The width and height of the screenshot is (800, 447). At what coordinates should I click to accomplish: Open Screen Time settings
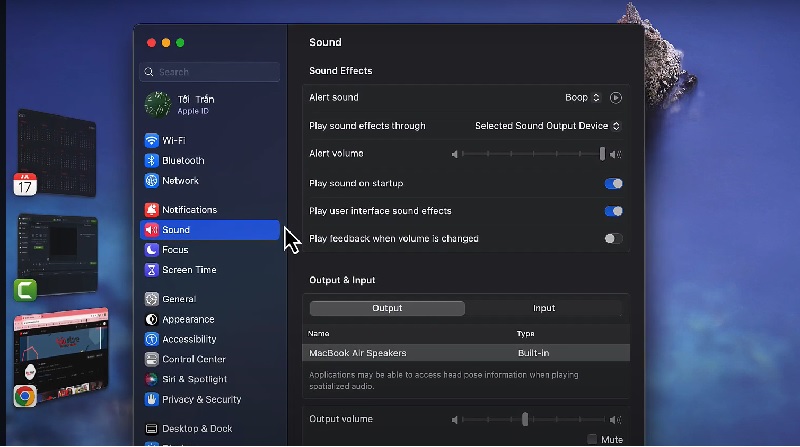pyautogui.click(x=188, y=270)
